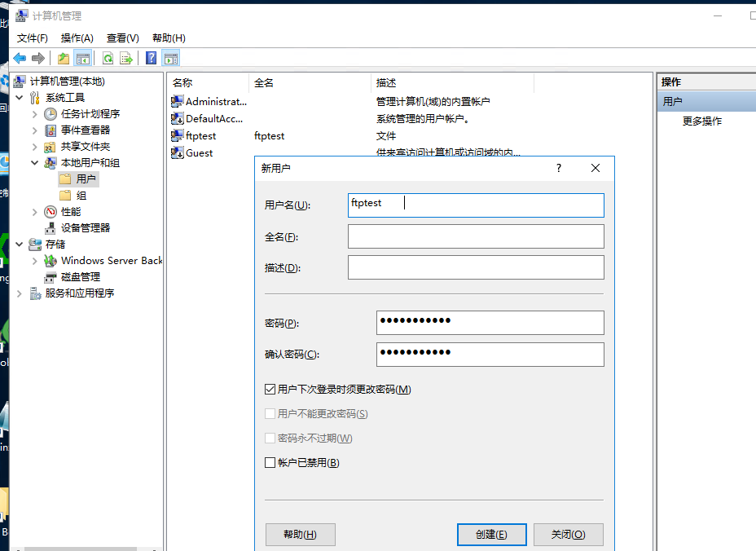Close the 新用户 dialog with X
Image resolution: width=756 pixels, height=551 pixels.
(x=596, y=168)
